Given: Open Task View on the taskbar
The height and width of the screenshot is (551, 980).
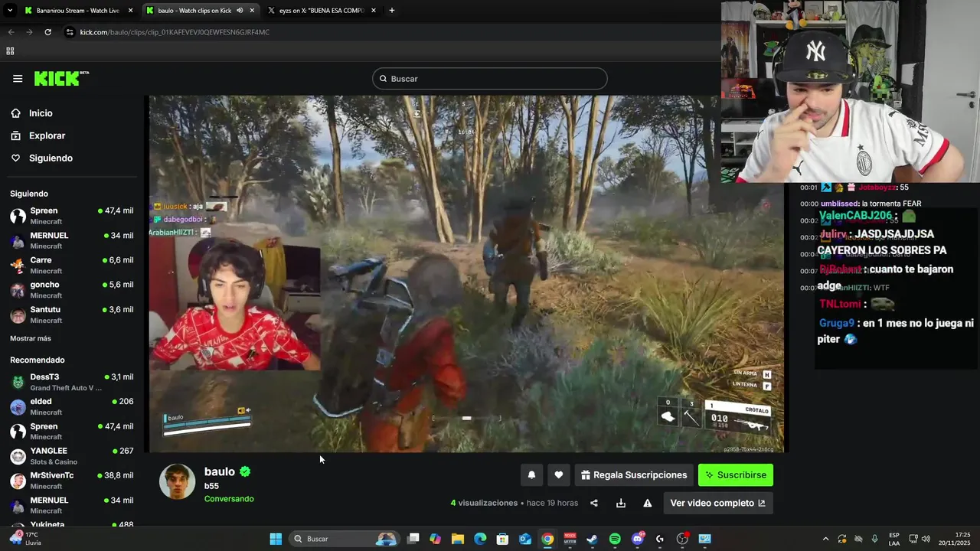Looking at the screenshot, I should (x=413, y=539).
